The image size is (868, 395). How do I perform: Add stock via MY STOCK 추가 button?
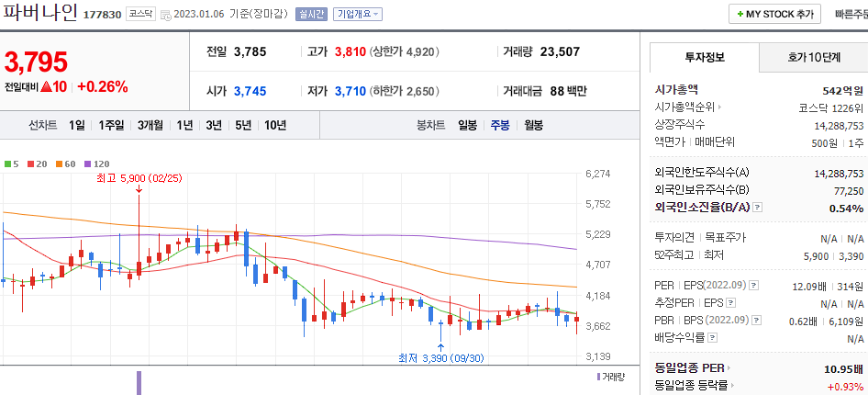(774, 15)
